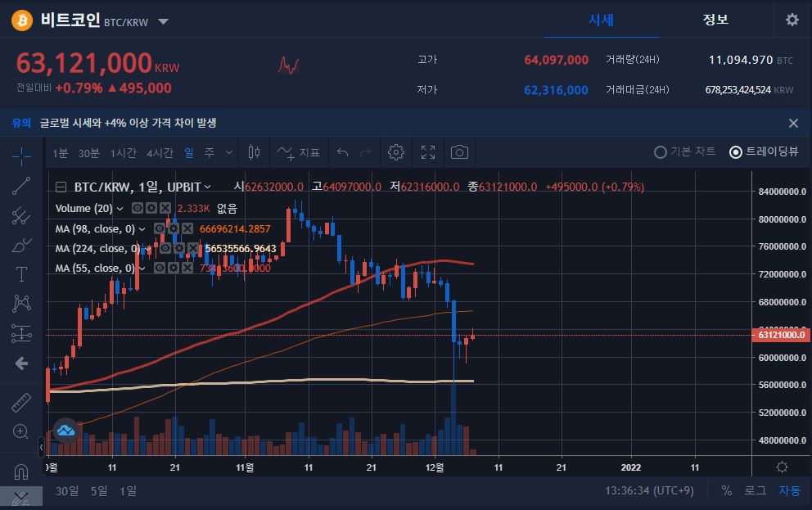Toggle visibility eye of Volume (20)
Image resolution: width=812 pixels, height=510 pixels.
coord(138,208)
